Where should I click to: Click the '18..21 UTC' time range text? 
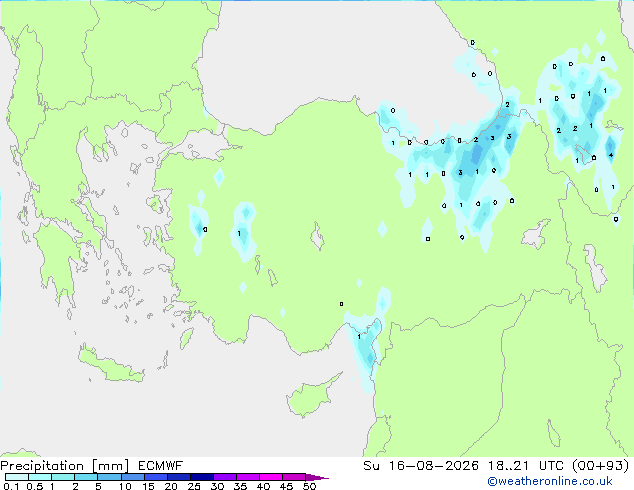pos(528,466)
